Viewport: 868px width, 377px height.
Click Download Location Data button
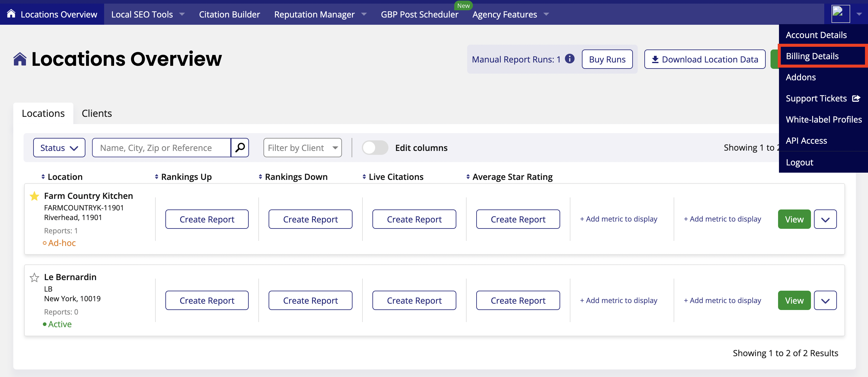pos(705,59)
